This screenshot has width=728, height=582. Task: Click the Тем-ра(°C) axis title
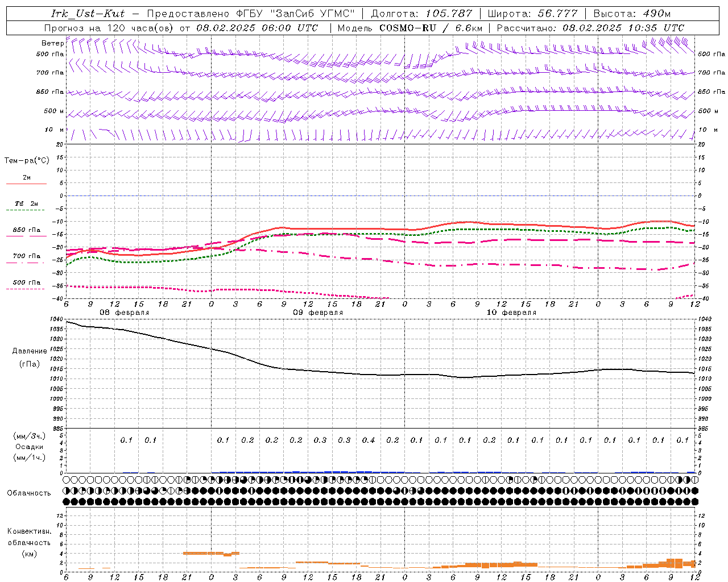27,161
